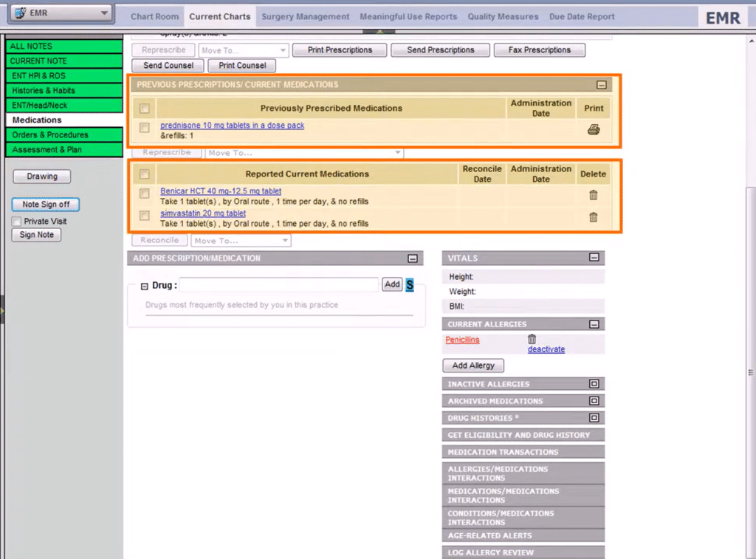The height and width of the screenshot is (559, 756).
Task: Delete simvastatin using its trash icon
Action: (594, 217)
